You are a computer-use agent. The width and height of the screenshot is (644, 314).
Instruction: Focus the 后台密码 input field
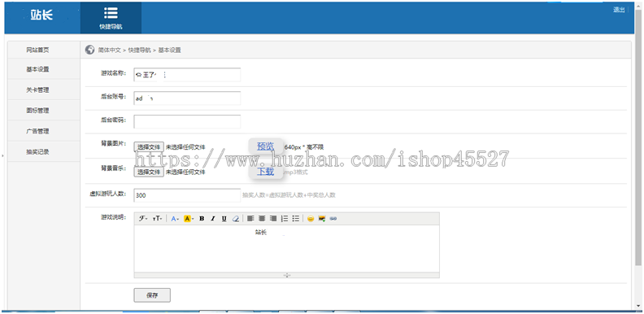(x=187, y=122)
